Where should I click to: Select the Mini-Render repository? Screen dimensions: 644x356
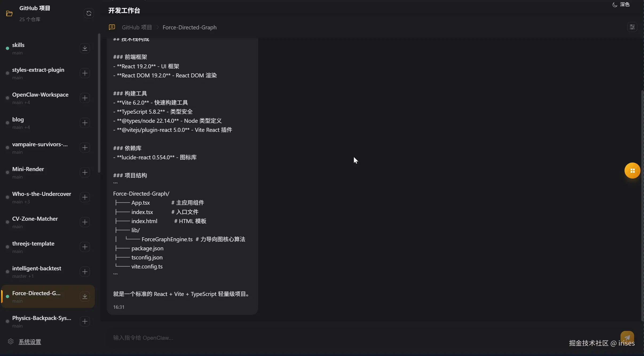coord(28,169)
